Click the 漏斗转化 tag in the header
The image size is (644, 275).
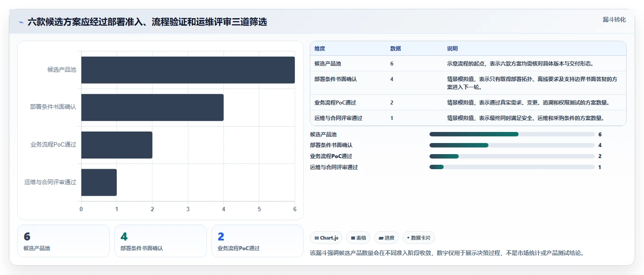[x=614, y=19]
